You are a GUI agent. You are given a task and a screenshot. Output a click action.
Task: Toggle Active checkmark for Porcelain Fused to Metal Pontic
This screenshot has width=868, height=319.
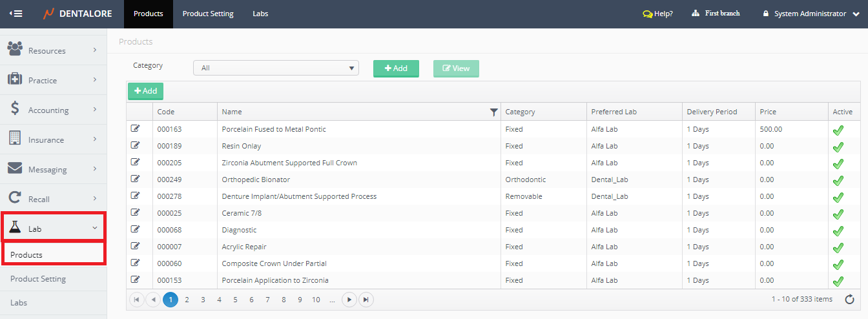pos(838,130)
